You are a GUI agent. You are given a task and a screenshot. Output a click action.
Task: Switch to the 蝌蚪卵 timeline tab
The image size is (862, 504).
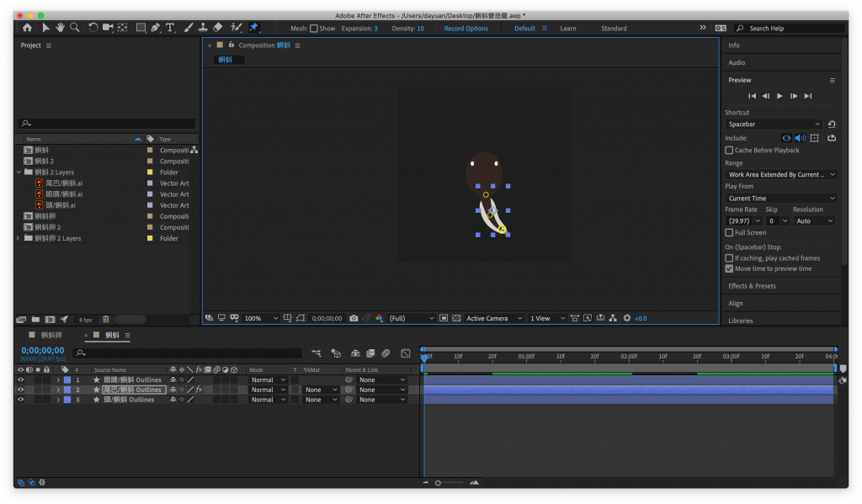point(52,335)
